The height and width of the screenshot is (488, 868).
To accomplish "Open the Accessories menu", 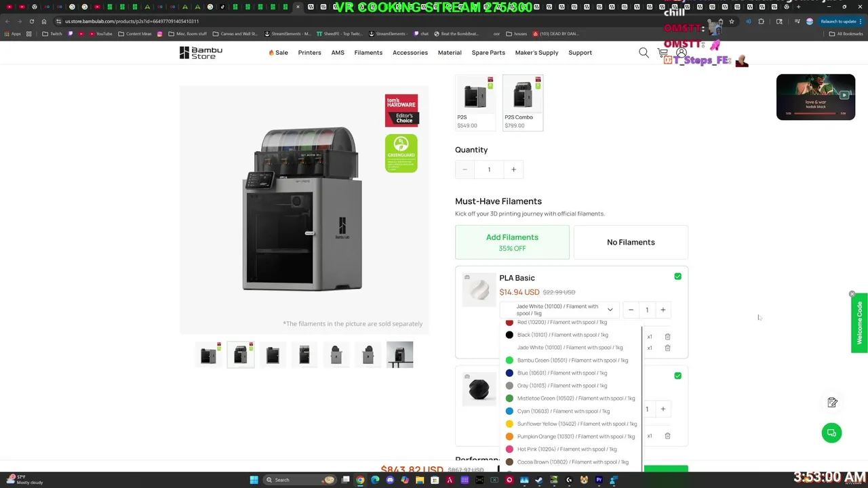I will pos(410,53).
